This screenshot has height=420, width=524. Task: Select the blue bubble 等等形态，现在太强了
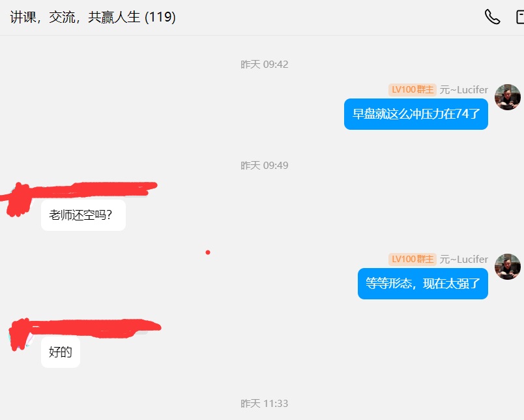click(x=423, y=284)
